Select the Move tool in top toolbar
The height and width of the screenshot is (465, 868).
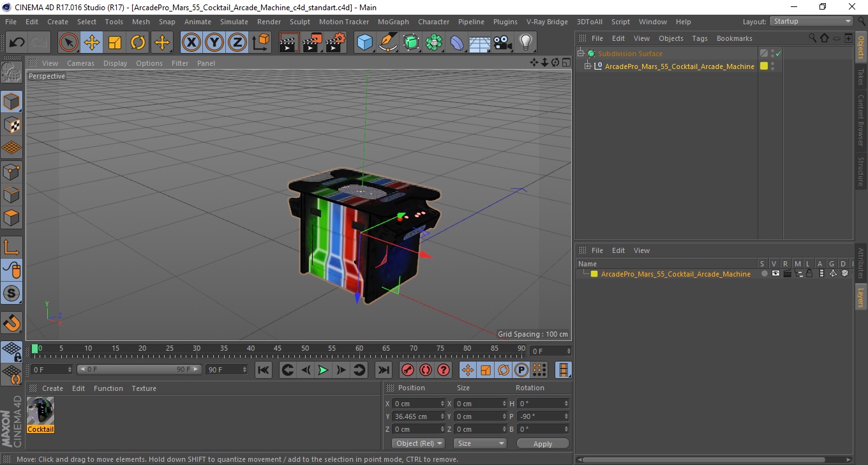(91, 43)
